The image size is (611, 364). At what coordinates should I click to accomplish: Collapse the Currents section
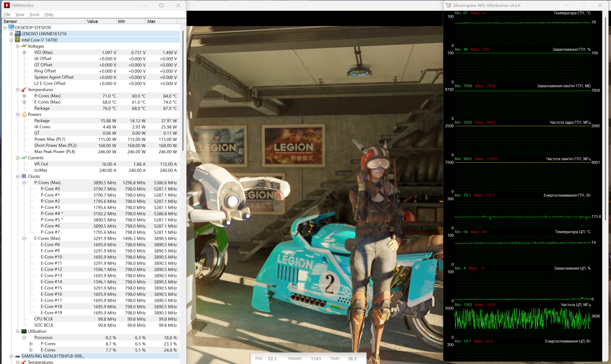[x=18, y=158]
